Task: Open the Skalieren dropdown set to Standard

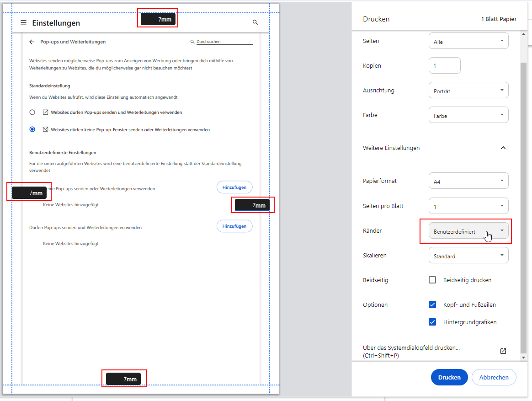Action: point(468,255)
